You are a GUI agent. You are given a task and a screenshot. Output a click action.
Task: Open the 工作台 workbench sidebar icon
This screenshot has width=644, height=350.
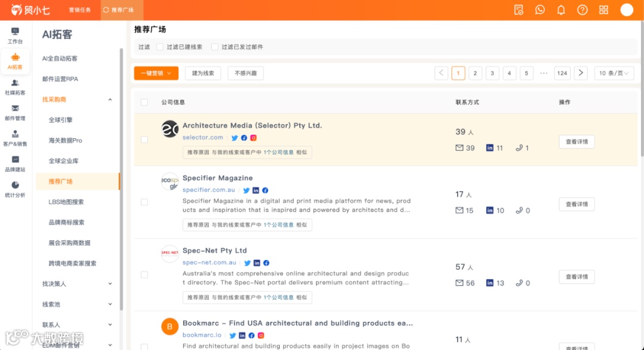[15, 32]
